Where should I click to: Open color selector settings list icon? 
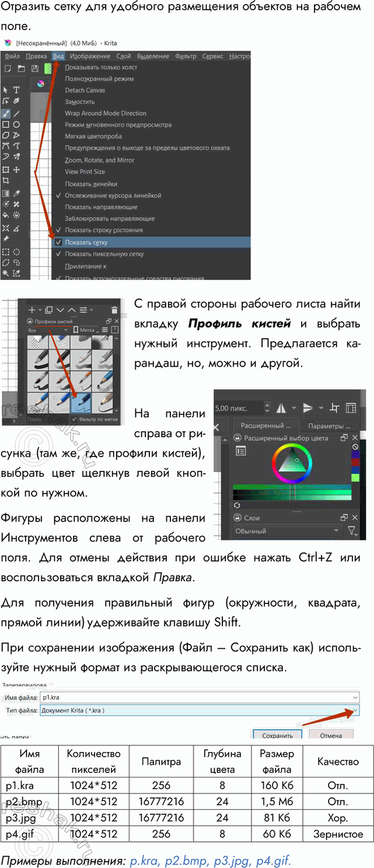[241, 451]
